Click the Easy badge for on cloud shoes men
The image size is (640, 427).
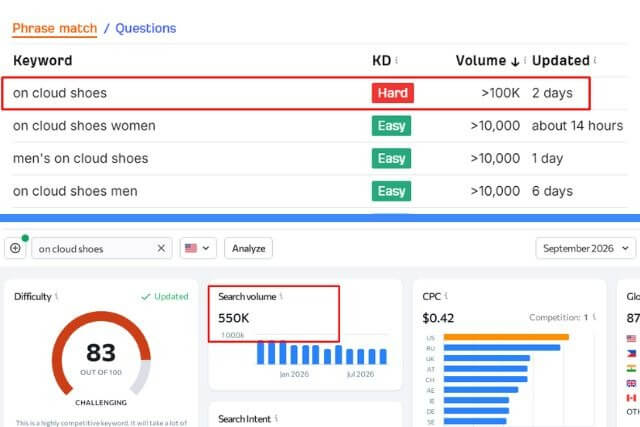click(391, 191)
